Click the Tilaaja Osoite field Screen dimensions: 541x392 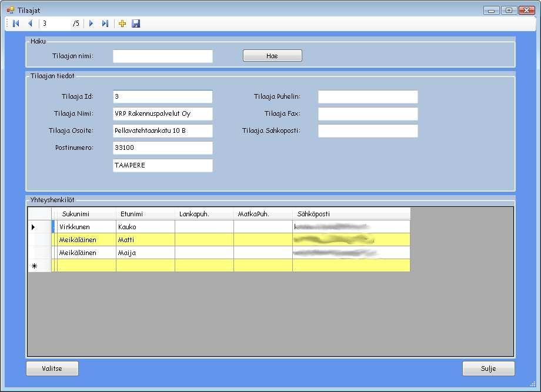click(x=163, y=130)
